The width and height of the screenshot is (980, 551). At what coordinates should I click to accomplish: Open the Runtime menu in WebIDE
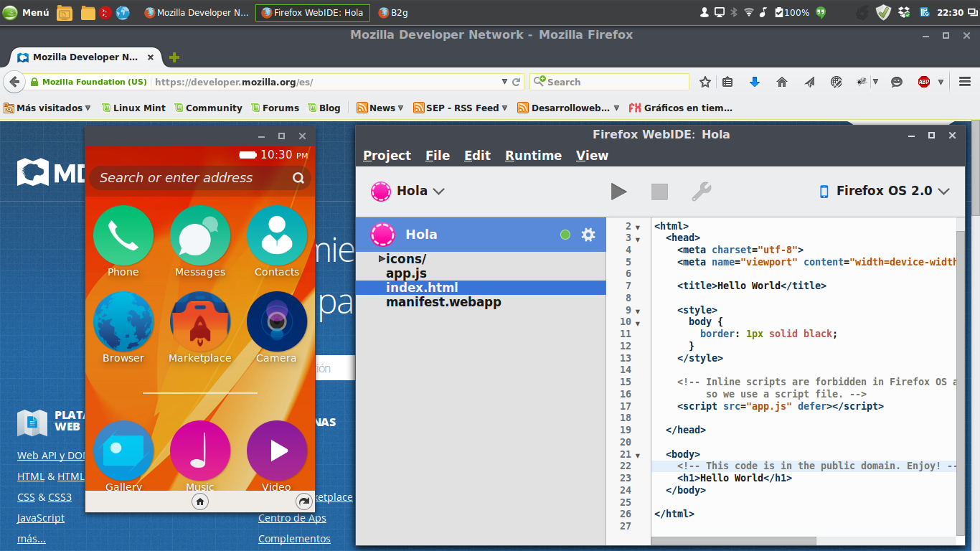pyautogui.click(x=533, y=156)
